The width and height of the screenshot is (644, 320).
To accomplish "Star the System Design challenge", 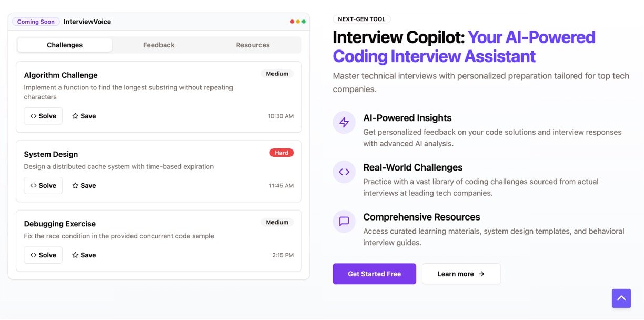I will [x=84, y=186].
